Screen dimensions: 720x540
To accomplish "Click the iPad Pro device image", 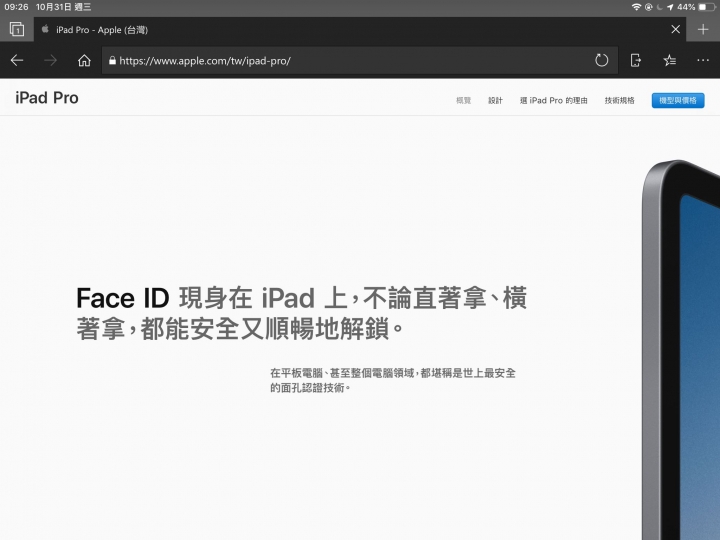I will (681, 350).
